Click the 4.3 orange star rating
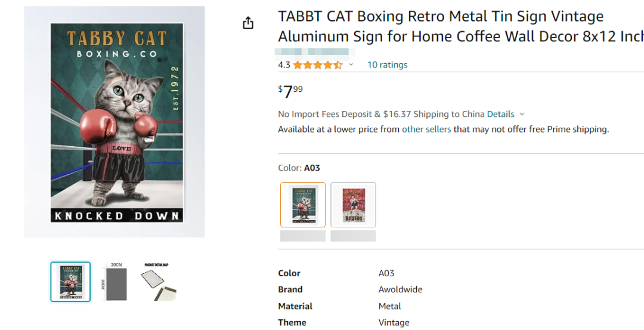 point(317,64)
